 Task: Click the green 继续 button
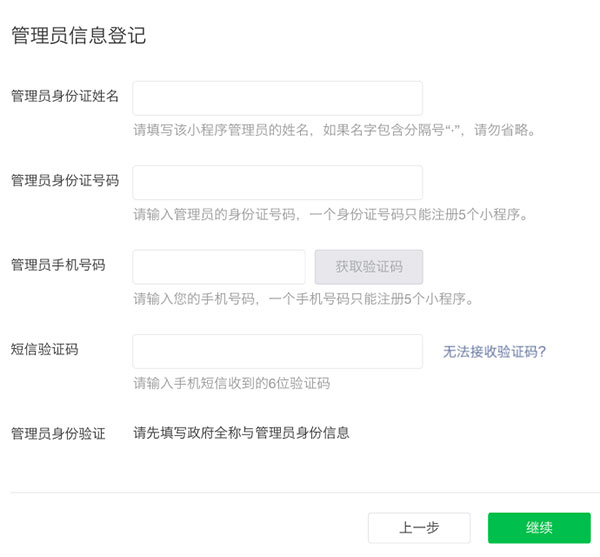539,528
